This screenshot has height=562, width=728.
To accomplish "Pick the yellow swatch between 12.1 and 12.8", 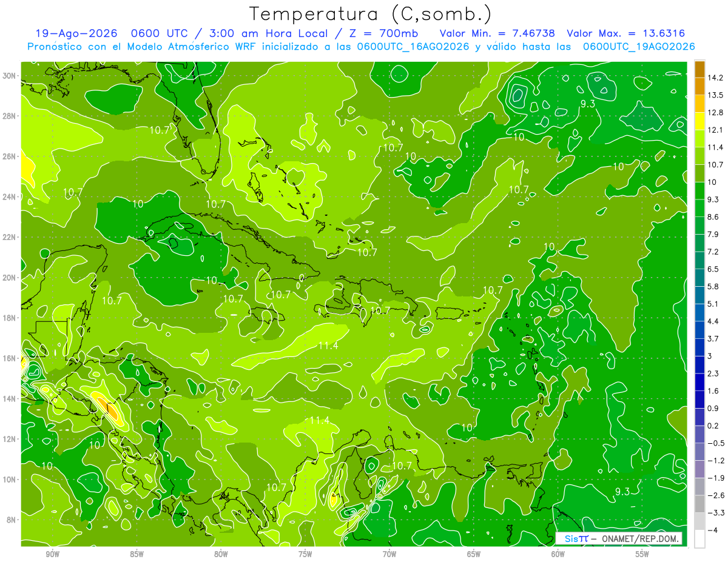I will point(699,121).
